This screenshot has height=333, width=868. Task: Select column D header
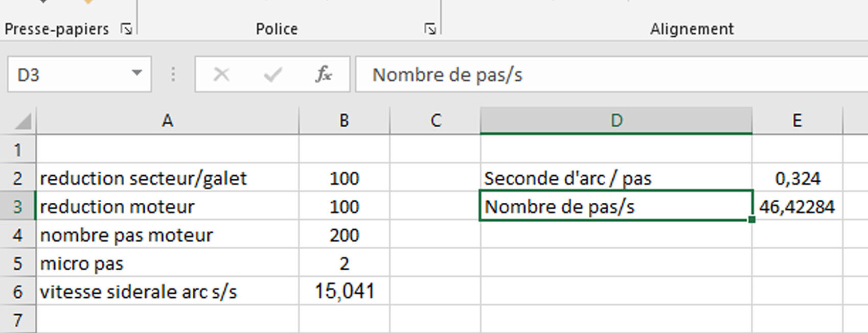pyautogui.click(x=616, y=121)
